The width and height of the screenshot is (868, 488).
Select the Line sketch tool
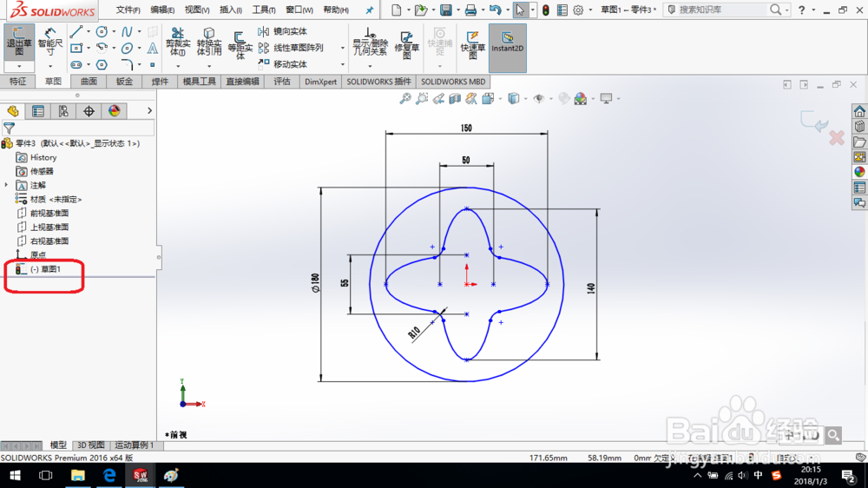click(76, 31)
